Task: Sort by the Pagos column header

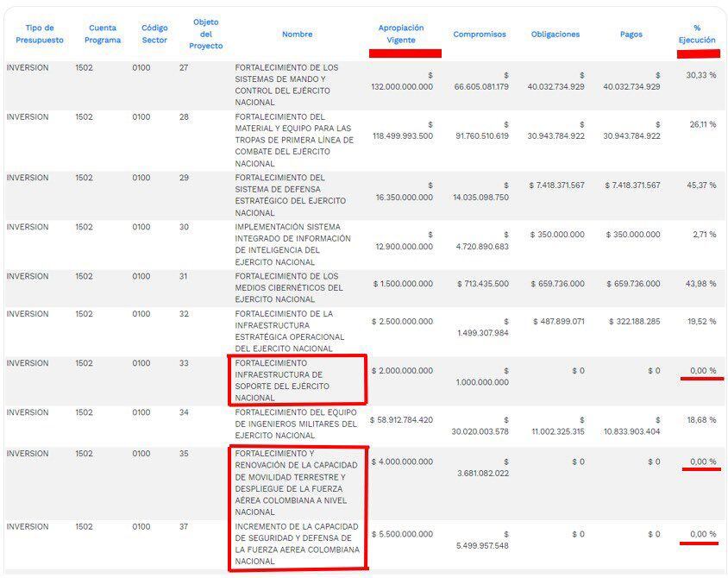Action: pos(631,35)
